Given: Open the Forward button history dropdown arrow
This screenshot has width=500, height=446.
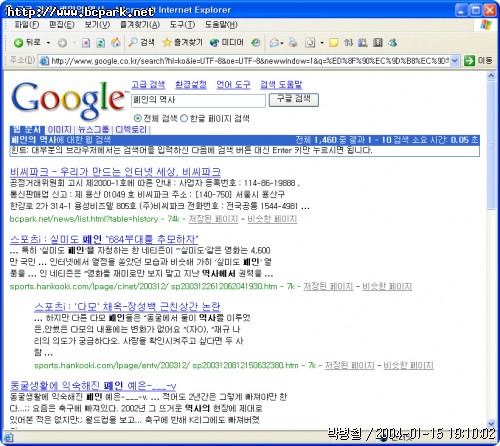Looking at the screenshot, I should click(x=74, y=43).
